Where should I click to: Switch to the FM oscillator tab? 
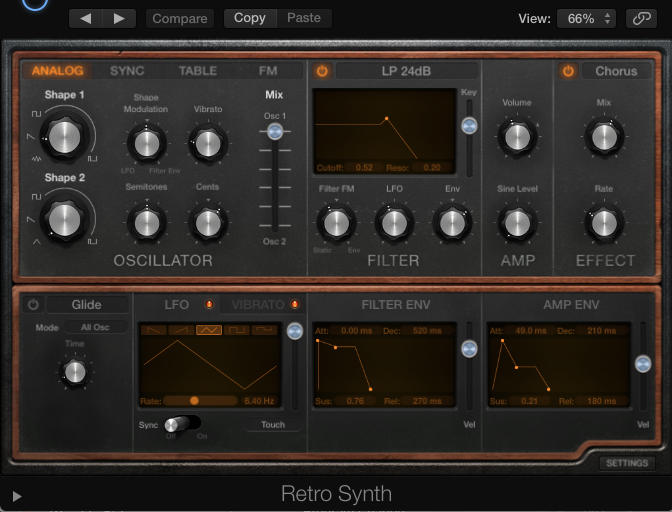coord(268,71)
